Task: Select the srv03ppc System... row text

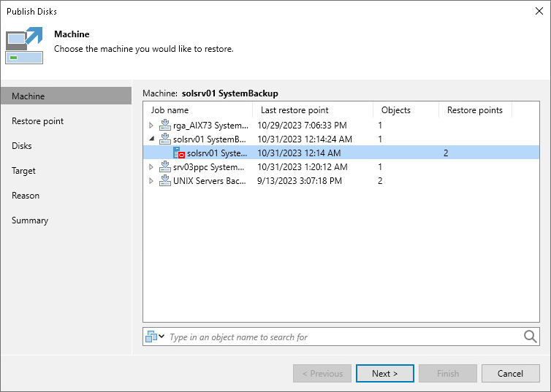Action: point(208,167)
